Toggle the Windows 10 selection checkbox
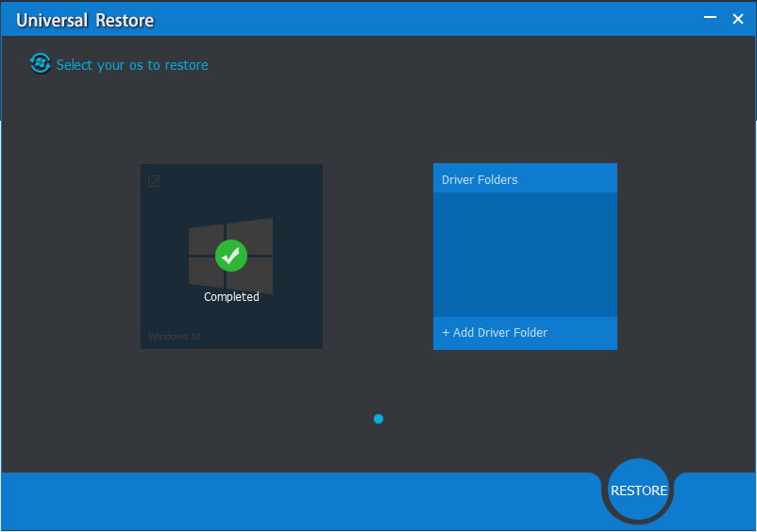This screenshot has height=532, width=757. (154, 181)
